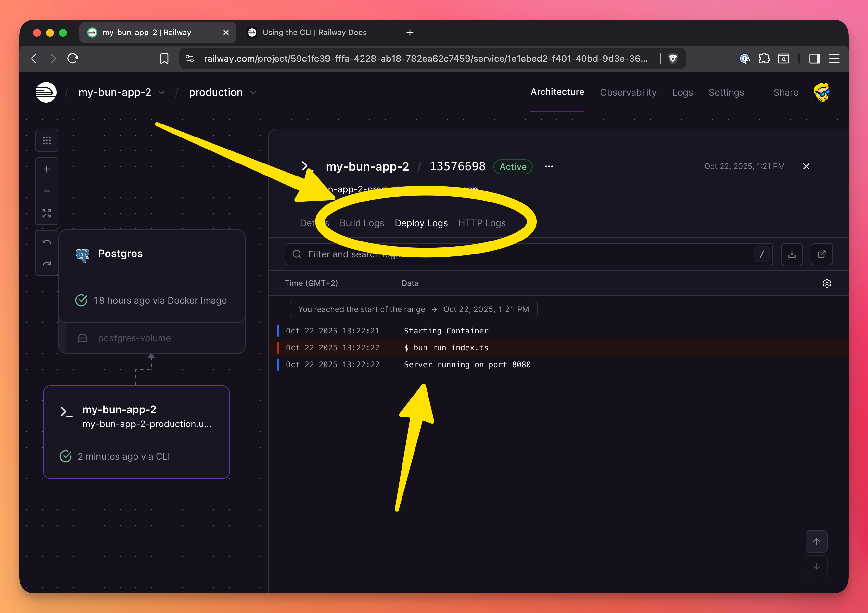
Task: Undo the last canvas change
Action: pos(46,242)
